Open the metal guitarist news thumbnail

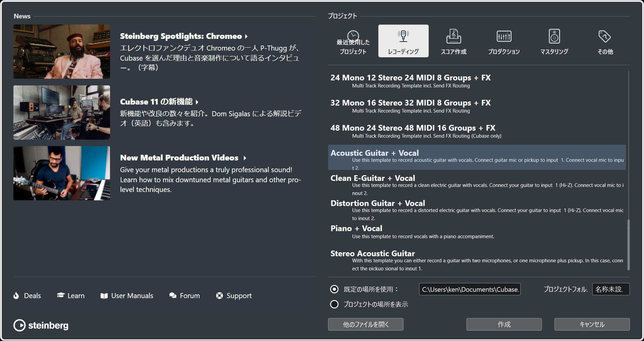point(62,173)
